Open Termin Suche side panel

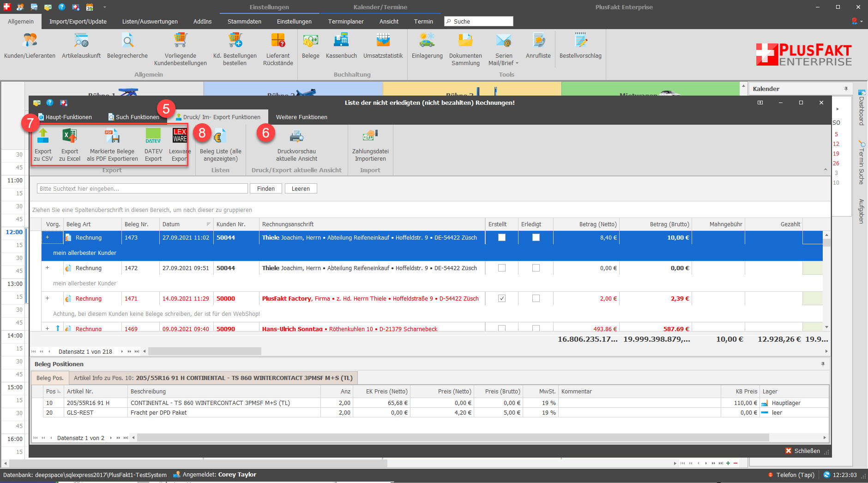point(862,163)
